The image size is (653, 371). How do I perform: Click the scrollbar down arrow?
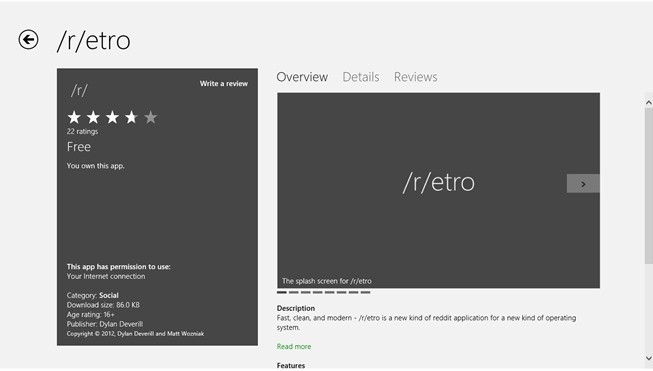[x=648, y=358]
